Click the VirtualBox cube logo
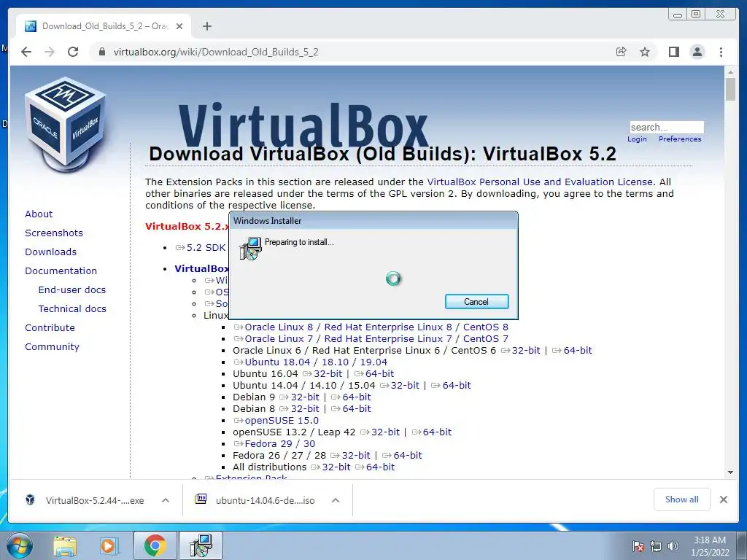Image resolution: width=747 pixels, height=560 pixels. coord(65,125)
